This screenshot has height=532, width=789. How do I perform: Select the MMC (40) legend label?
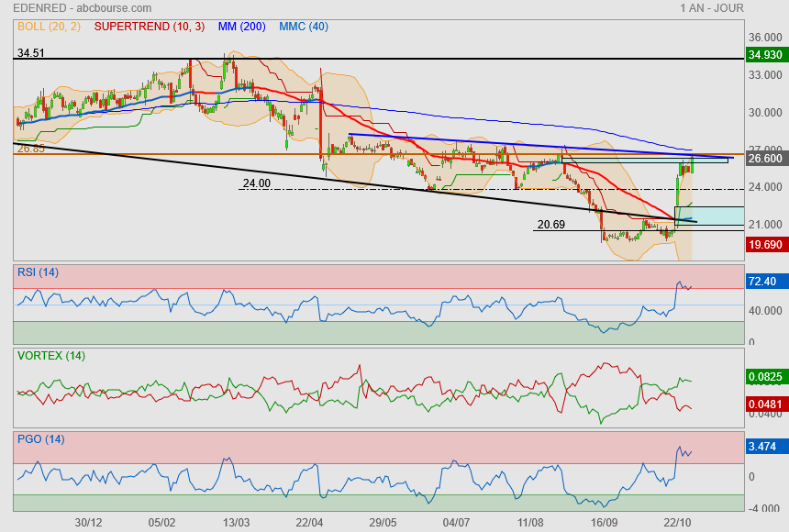303,27
